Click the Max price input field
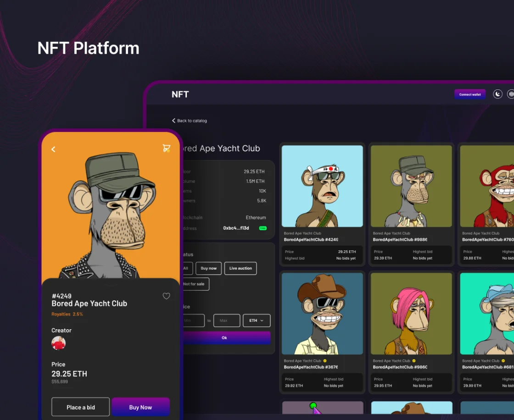Screen dimensions: 514x420 [227, 321]
